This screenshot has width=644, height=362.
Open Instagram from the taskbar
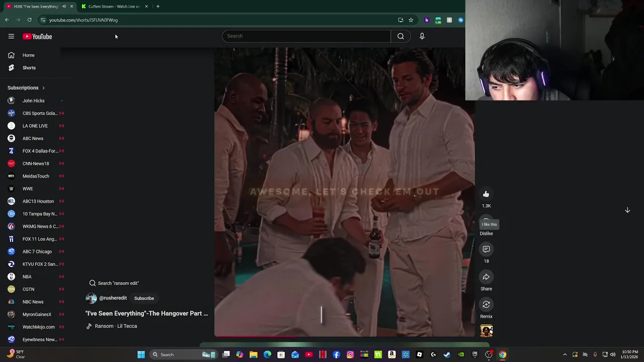point(350,354)
